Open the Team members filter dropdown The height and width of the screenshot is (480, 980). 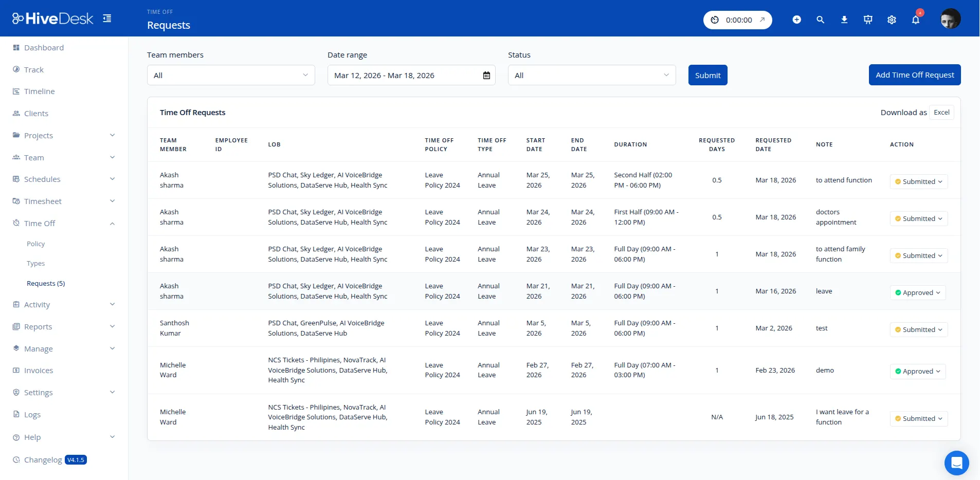click(x=230, y=75)
